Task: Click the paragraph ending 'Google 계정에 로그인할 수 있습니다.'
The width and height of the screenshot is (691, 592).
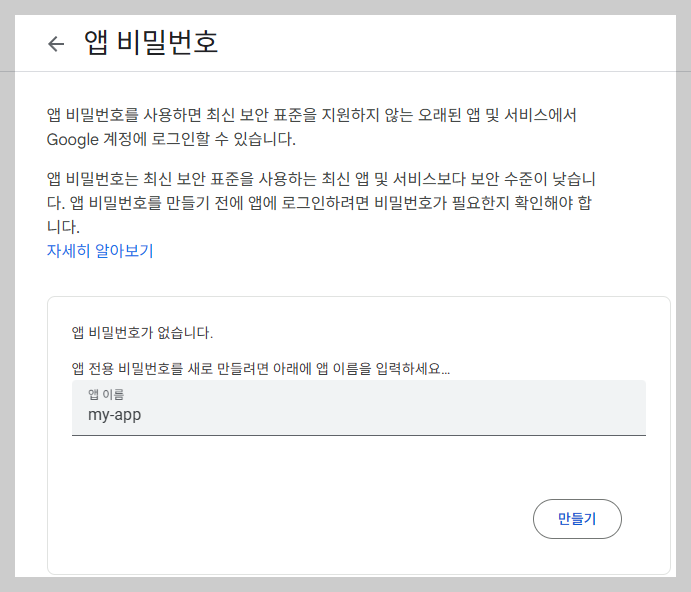Action: (312, 127)
